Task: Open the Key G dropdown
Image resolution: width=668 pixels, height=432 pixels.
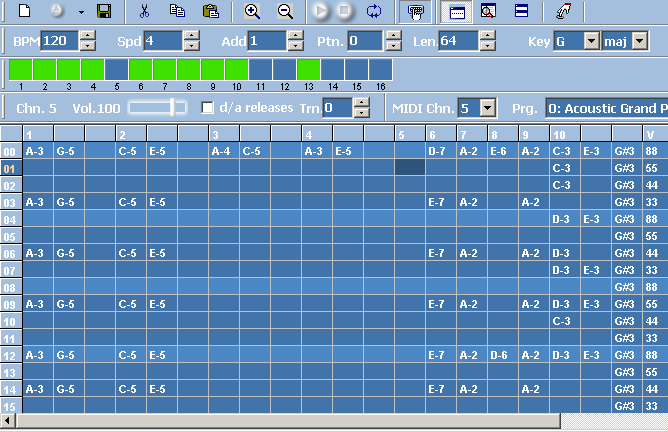Action: [x=590, y=41]
